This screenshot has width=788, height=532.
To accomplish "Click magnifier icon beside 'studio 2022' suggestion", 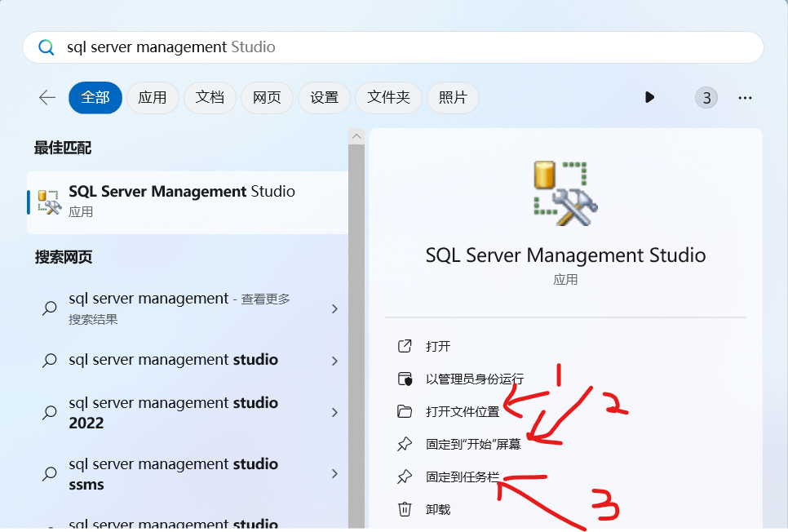I will pos(49,413).
